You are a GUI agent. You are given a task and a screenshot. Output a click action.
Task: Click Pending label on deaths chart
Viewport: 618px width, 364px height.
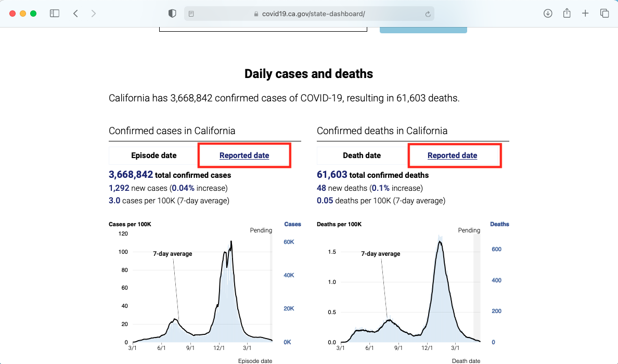(469, 230)
